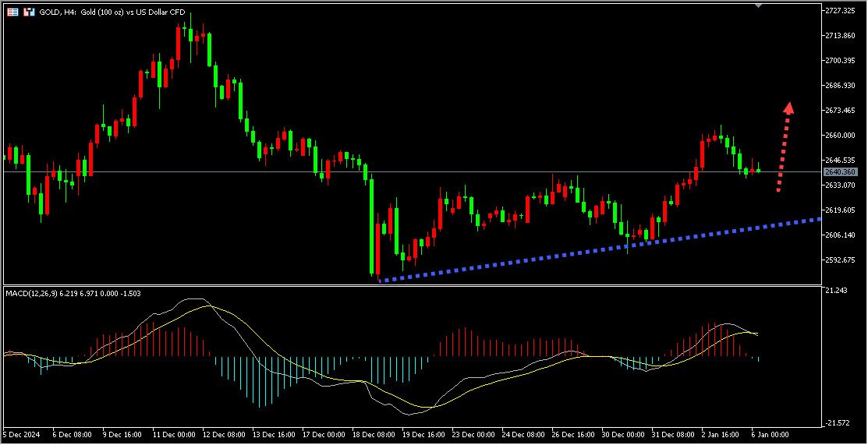Click the 2700.395 price scale label
Image resolution: width=868 pixels, height=445 pixels.
843,61
